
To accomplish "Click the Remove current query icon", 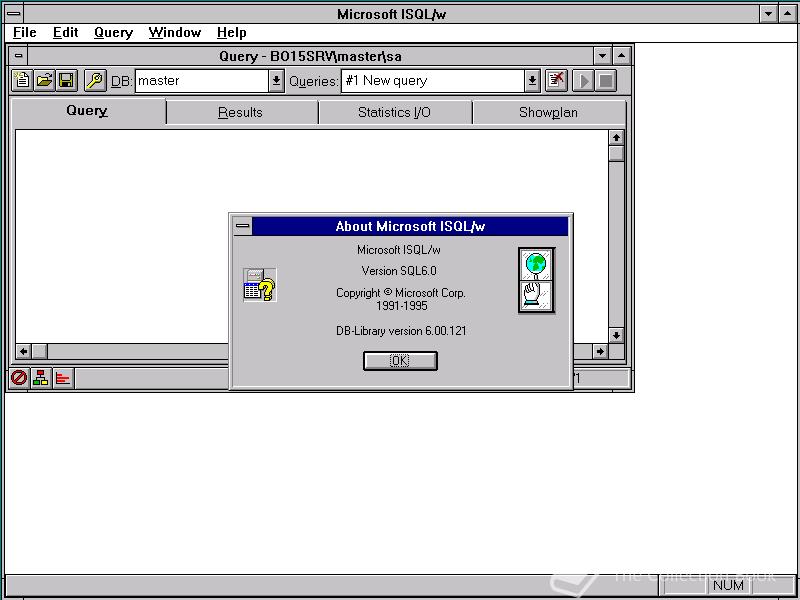I will click(x=556, y=81).
